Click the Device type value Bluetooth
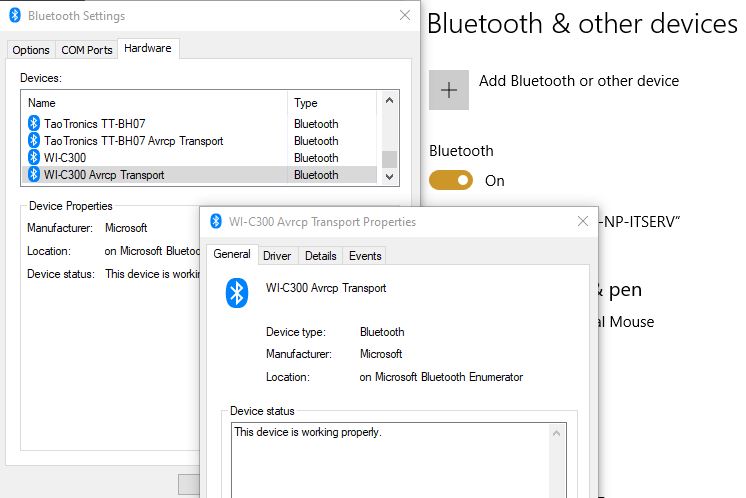Screen dimensions: 746x498 (382, 332)
